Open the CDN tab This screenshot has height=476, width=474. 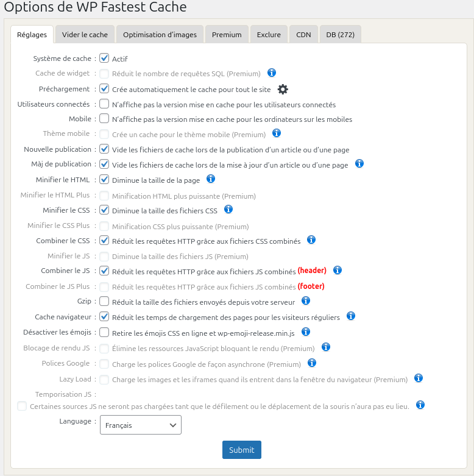pos(303,35)
